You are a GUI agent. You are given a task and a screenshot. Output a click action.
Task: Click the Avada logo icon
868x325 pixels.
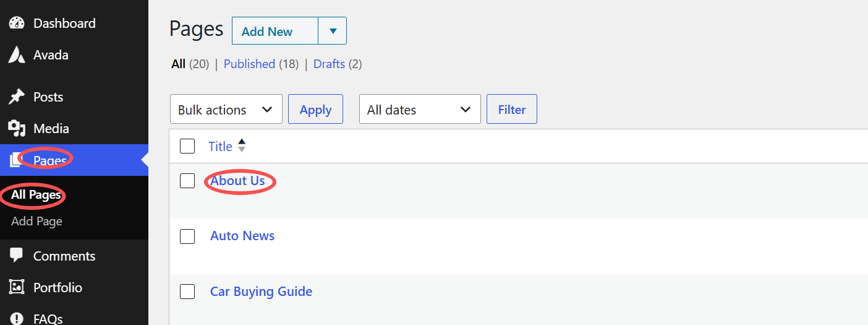16,55
